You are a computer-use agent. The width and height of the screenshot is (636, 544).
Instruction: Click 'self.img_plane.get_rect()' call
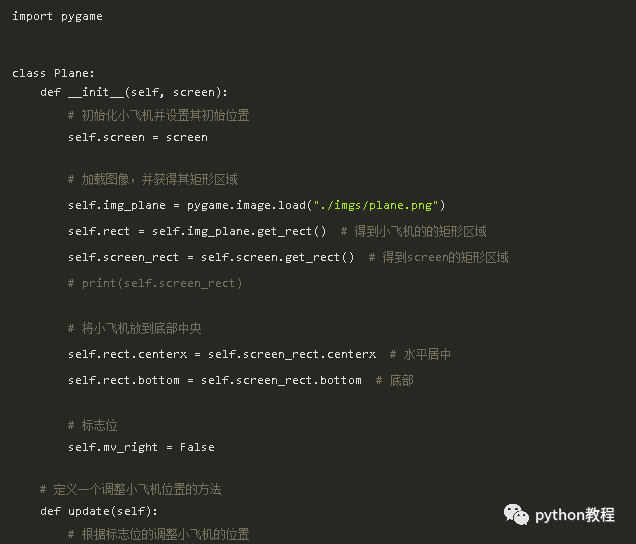coord(239,231)
